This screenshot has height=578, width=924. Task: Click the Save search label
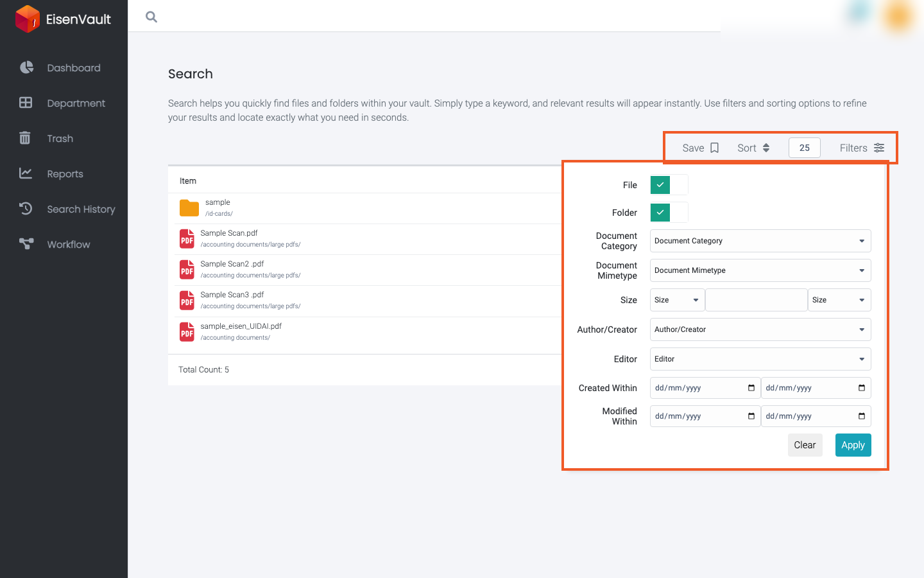[693, 148]
